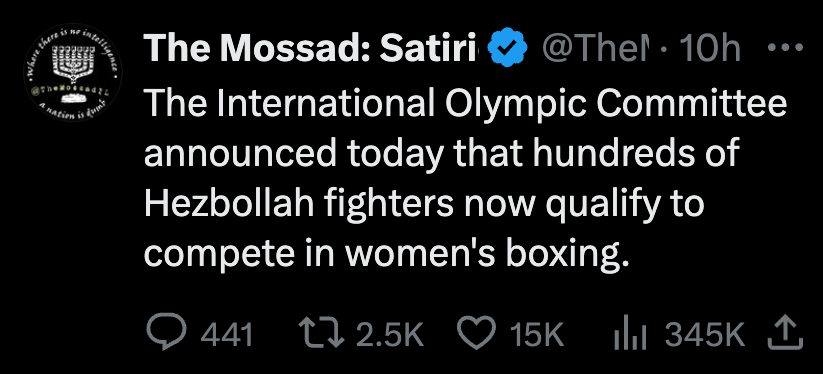Click the 345K views count
823x374 pixels.
(705, 335)
